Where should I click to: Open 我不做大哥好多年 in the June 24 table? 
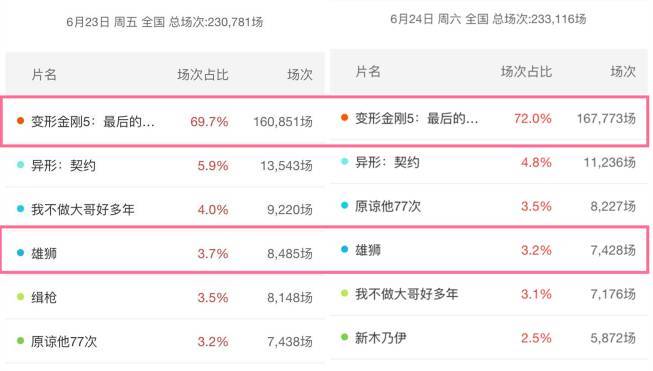[489, 294]
